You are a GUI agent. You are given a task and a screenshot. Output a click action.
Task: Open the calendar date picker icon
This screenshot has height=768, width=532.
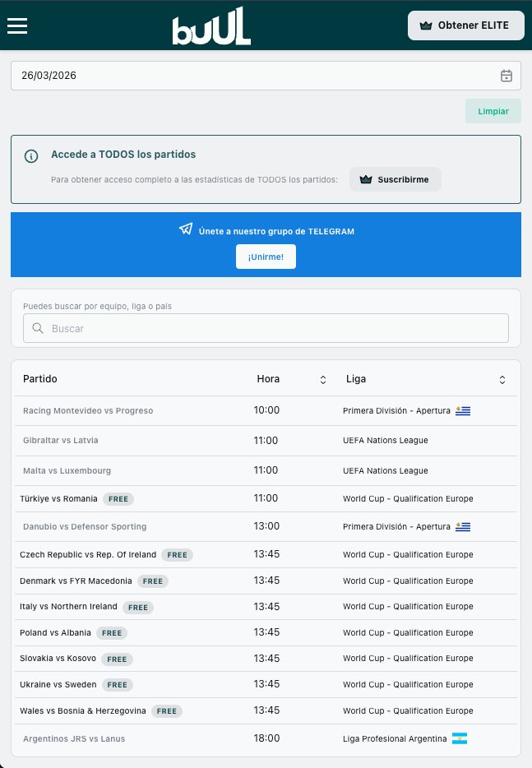pos(506,76)
